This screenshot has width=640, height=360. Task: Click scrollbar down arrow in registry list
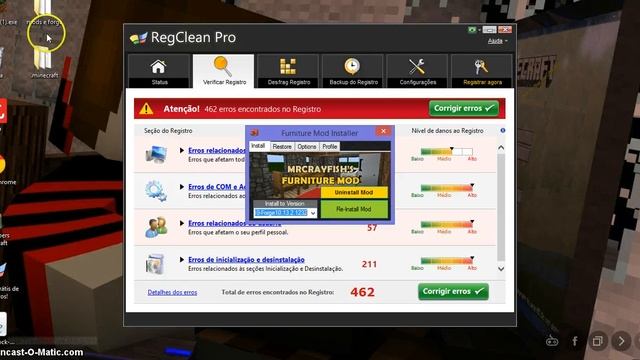pos(501,269)
